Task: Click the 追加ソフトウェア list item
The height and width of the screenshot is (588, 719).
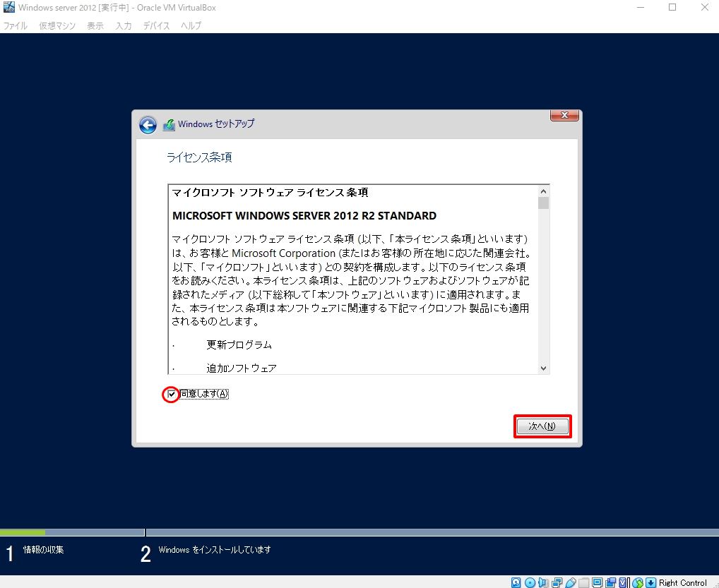Action: (x=242, y=368)
